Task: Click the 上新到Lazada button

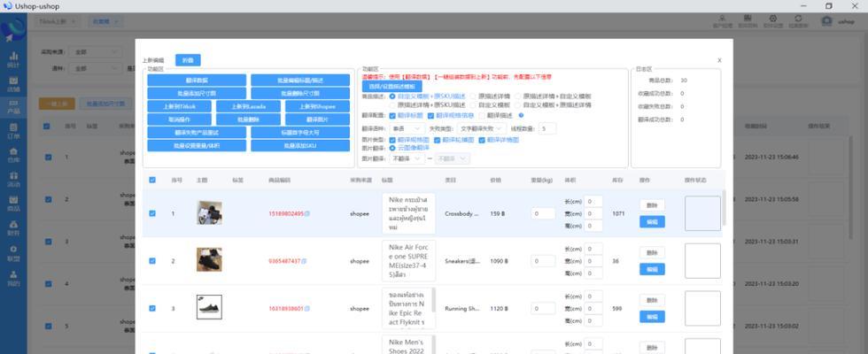Action: 249,105
